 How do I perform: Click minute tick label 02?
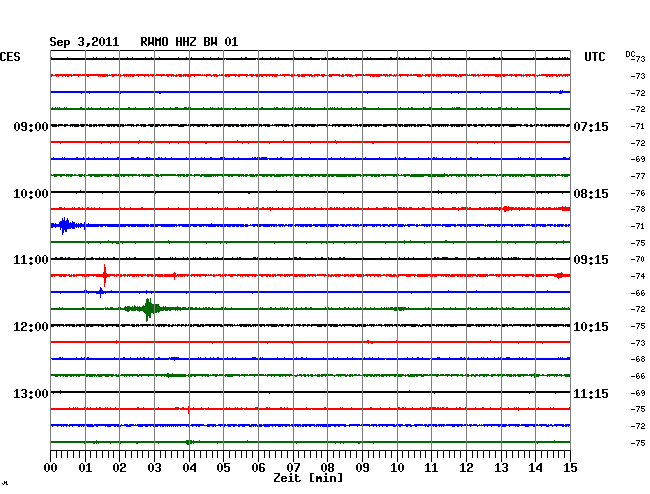(119, 468)
